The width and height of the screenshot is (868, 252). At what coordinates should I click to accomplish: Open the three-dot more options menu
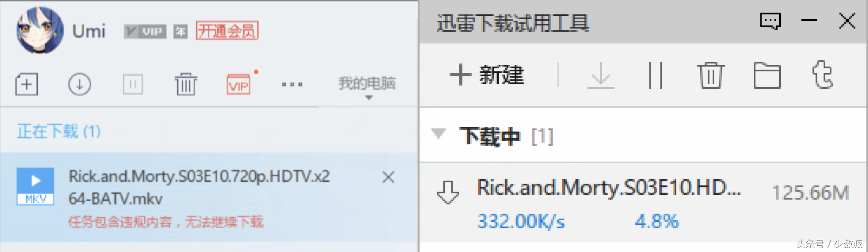[x=292, y=84]
